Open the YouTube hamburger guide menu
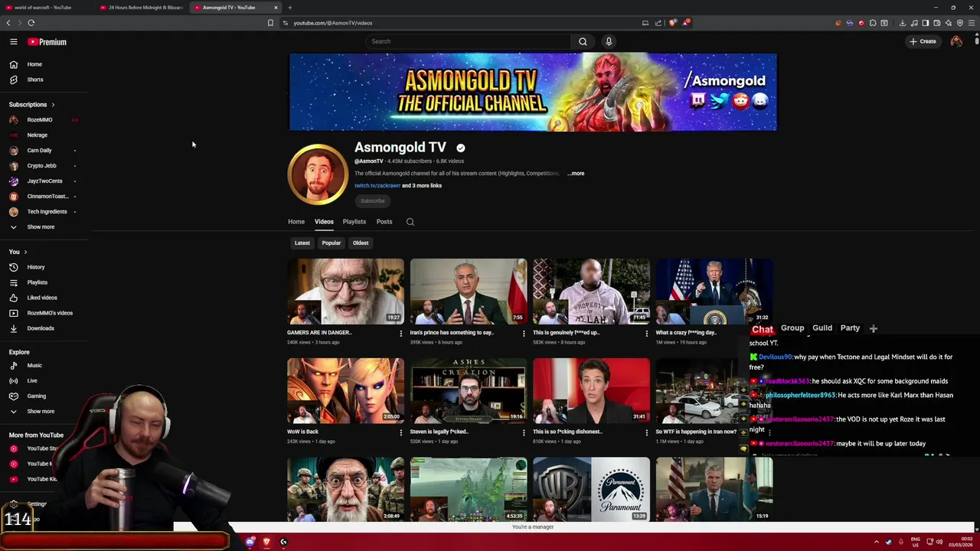The image size is (980, 551). point(13,42)
